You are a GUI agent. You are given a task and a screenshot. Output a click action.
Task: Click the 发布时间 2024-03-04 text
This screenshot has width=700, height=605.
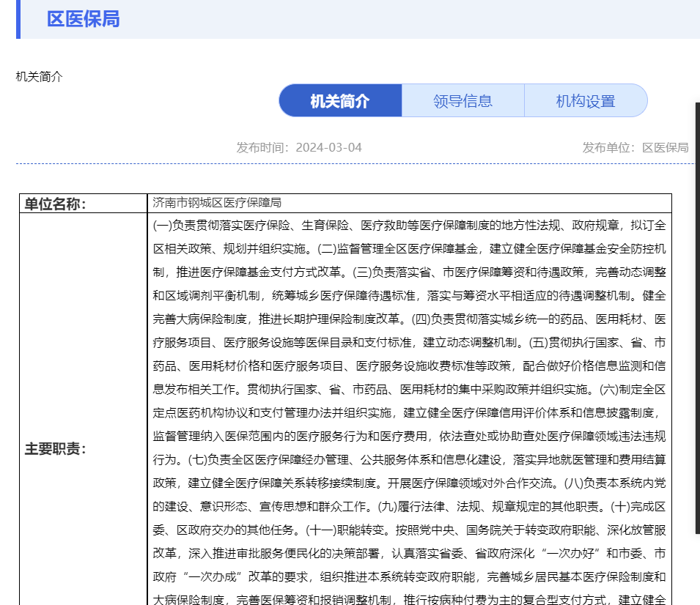(299, 147)
